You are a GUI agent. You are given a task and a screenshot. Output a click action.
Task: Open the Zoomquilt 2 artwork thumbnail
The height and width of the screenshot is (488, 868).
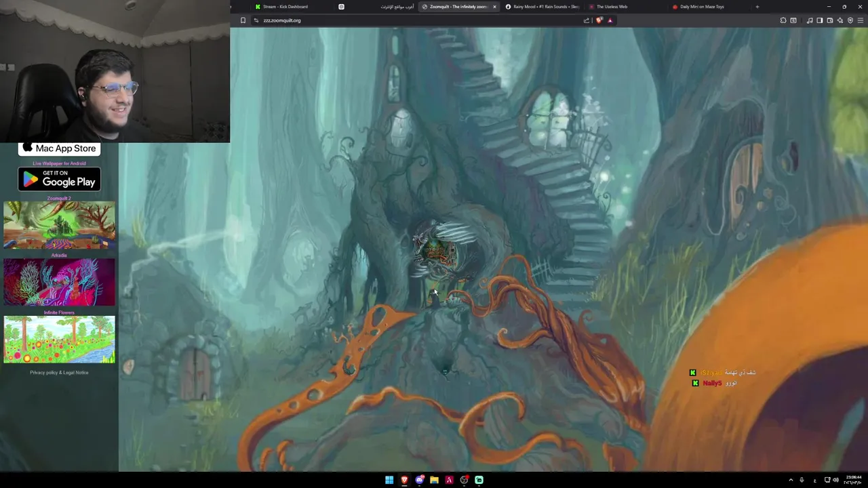click(59, 225)
